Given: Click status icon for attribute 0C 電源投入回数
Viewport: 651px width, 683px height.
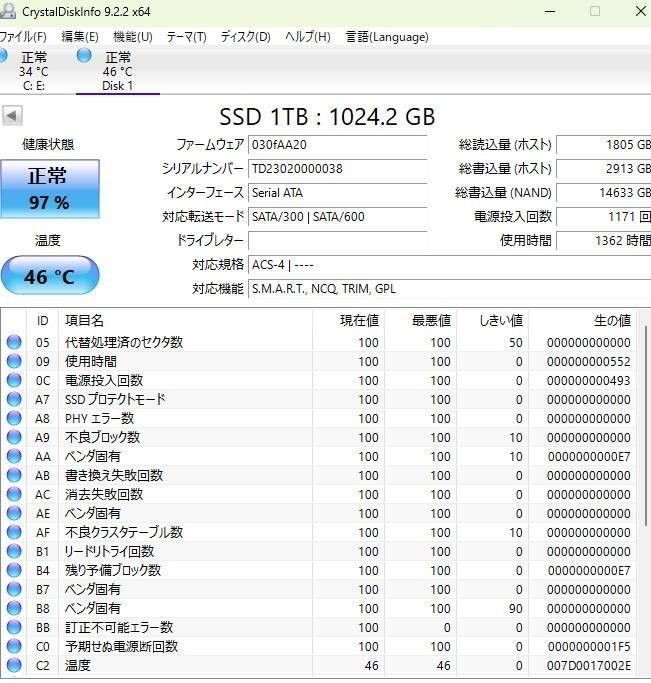Looking at the screenshot, I should (14, 380).
